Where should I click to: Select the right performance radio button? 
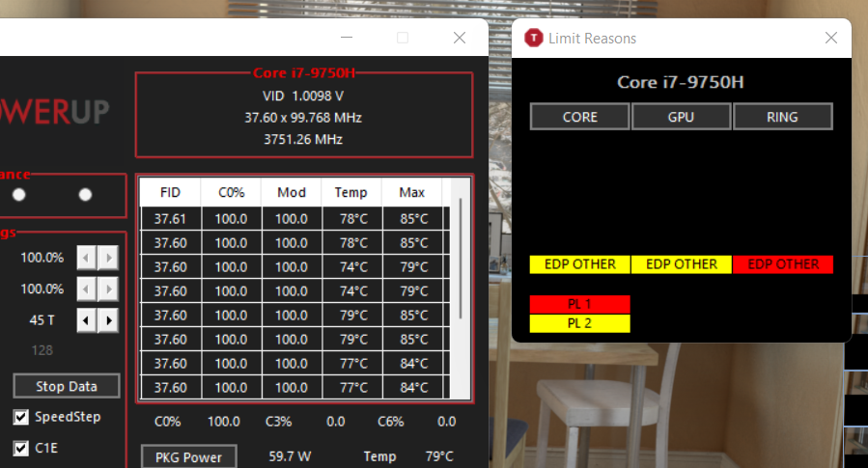point(85,195)
